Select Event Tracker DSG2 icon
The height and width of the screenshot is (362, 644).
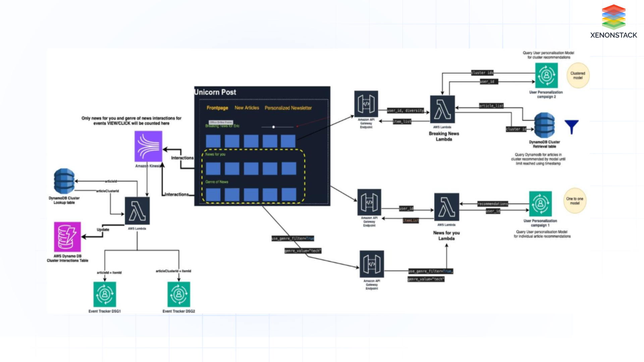click(179, 294)
